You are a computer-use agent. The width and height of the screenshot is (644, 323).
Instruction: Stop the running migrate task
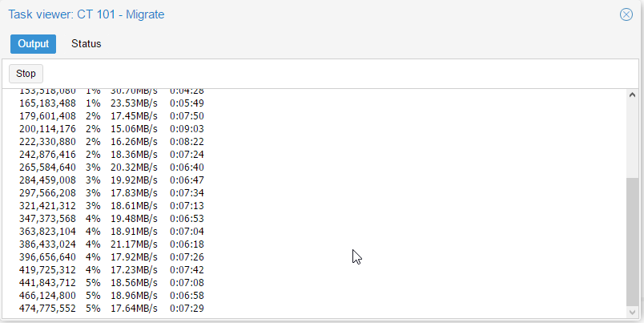pyautogui.click(x=26, y=74)
